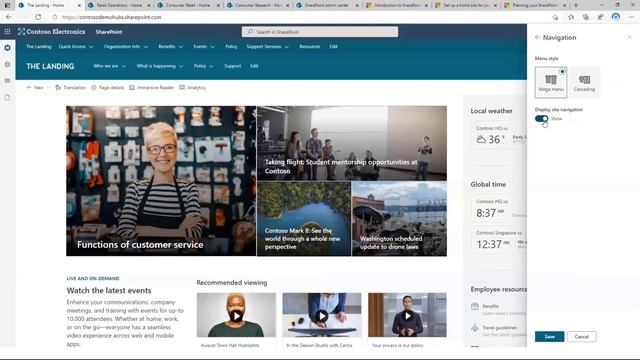Open Resources in hub navigation
The image size is (640, 360).
click(x=310, y=47)
